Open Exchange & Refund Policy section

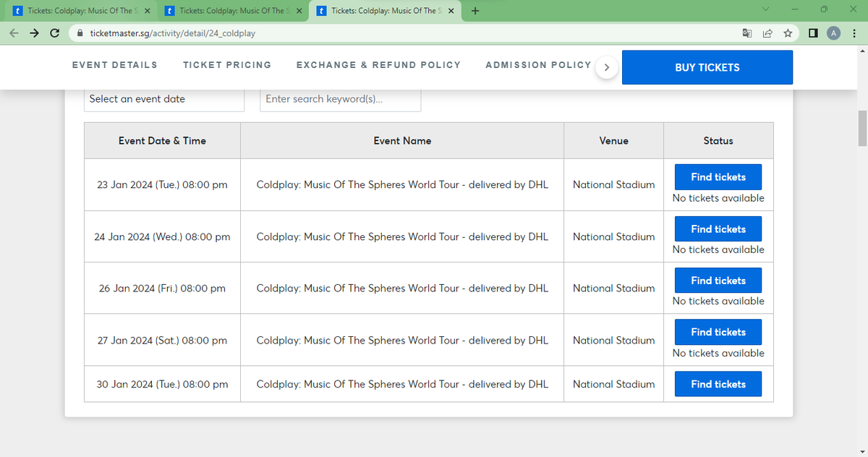(x=378, y=65)
